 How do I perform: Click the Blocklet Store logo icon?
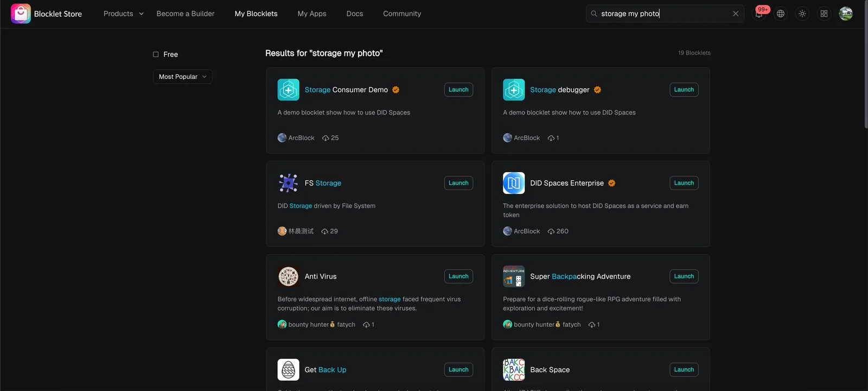[21, 14]
